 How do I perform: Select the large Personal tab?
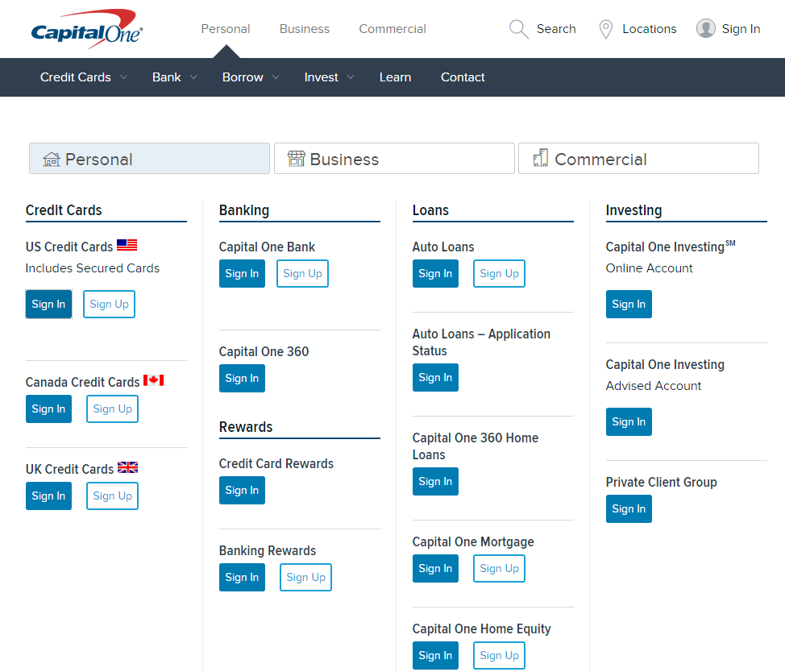click(149, 159)
